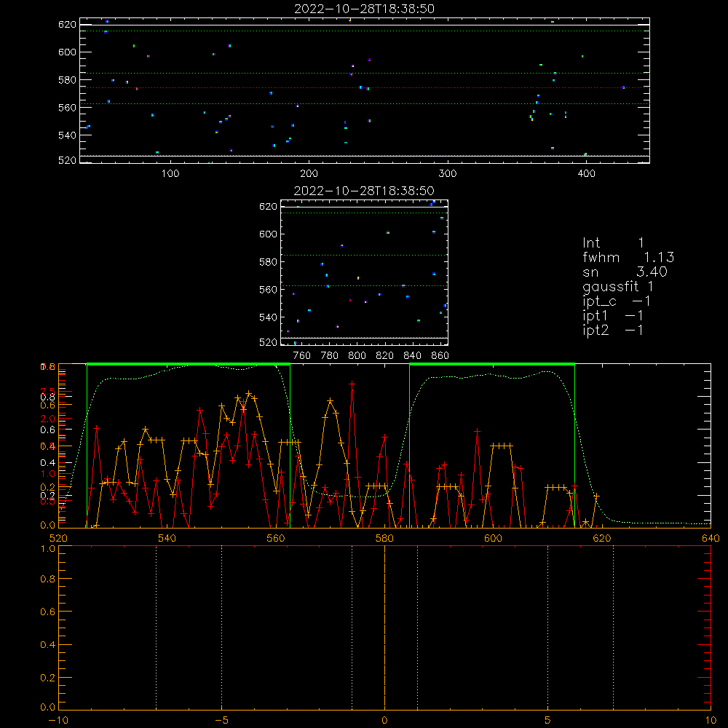The image size is (728, 728).
Task: Click the thick green bar over the right window
Action: tap(492, 365)
